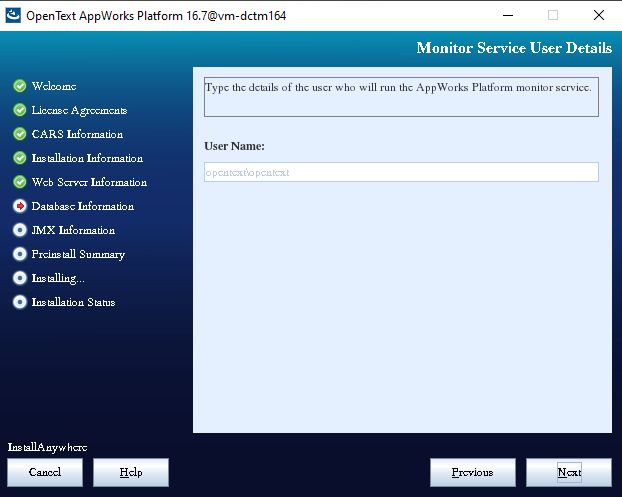Image resolution: width=622 pixels, height=497 pixels.
Task: Click the JMX Information step bullet icon
Action: coord(19,230)
